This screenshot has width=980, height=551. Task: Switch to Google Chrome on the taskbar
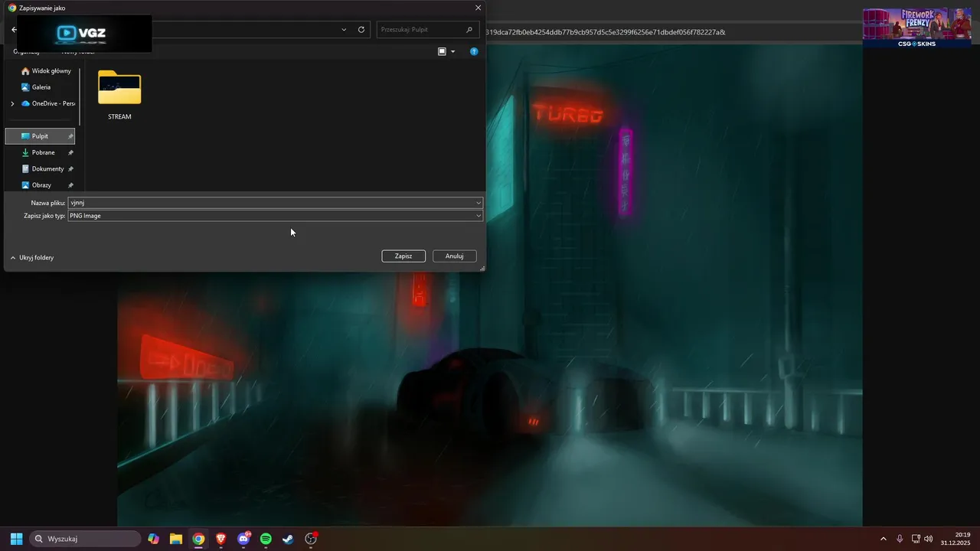pyautogui.click(x=198, y=539)
